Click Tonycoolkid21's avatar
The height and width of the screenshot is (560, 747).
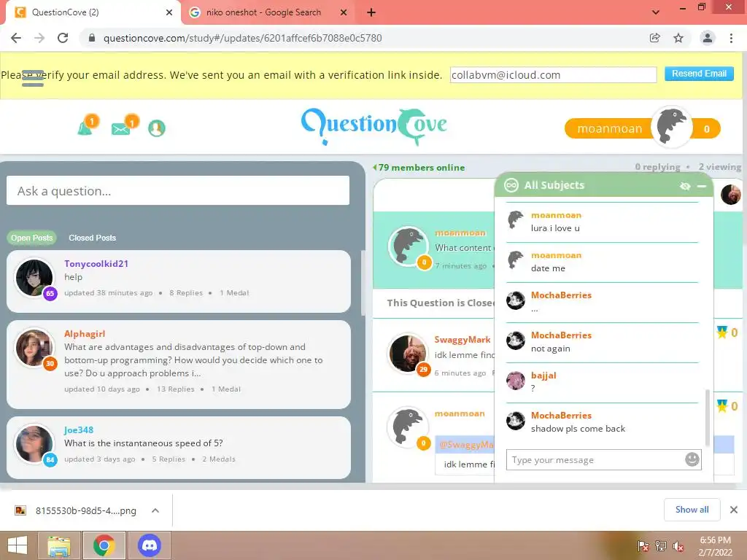[34, 278]
